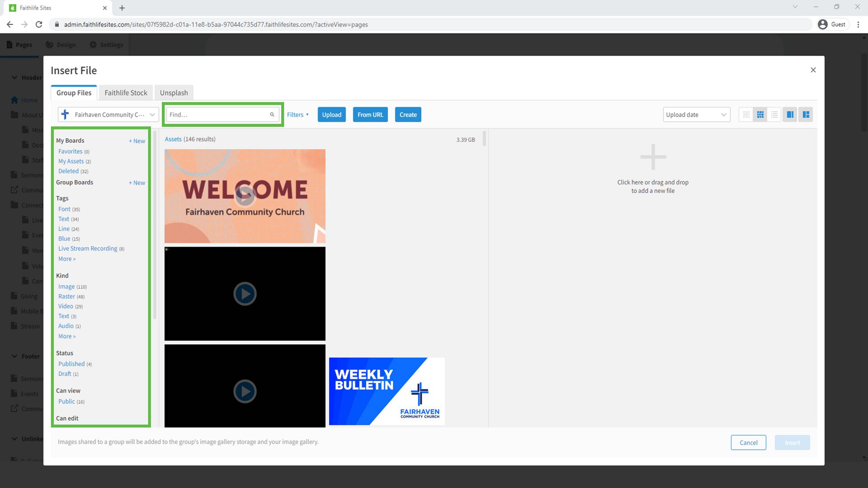Filter by Draft status
The width and height of the screenshot is (868, 488).
point(65,374)
